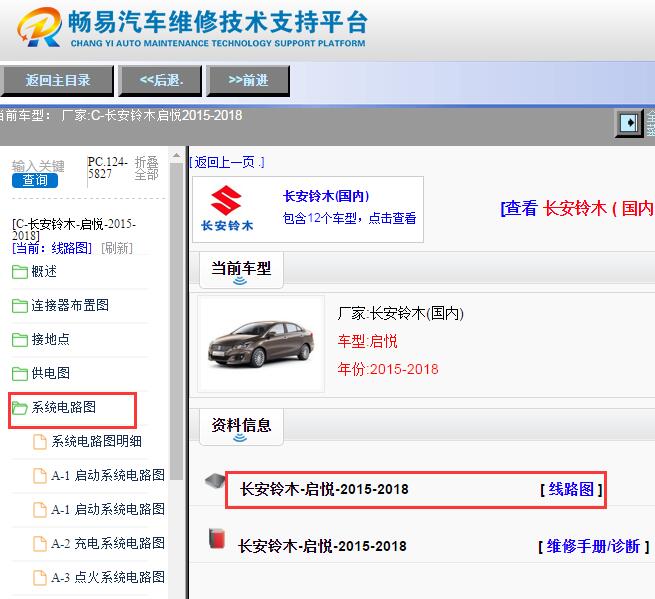Select the 当前车型 tab
The height and width of the screenshot is (599, 655).
(241, 270)
